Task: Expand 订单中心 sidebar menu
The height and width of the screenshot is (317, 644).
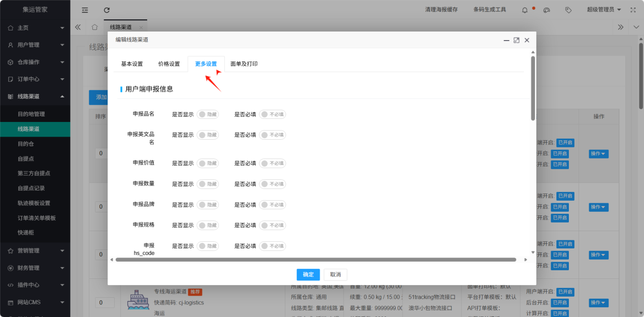Action: [x=35, y=79]
